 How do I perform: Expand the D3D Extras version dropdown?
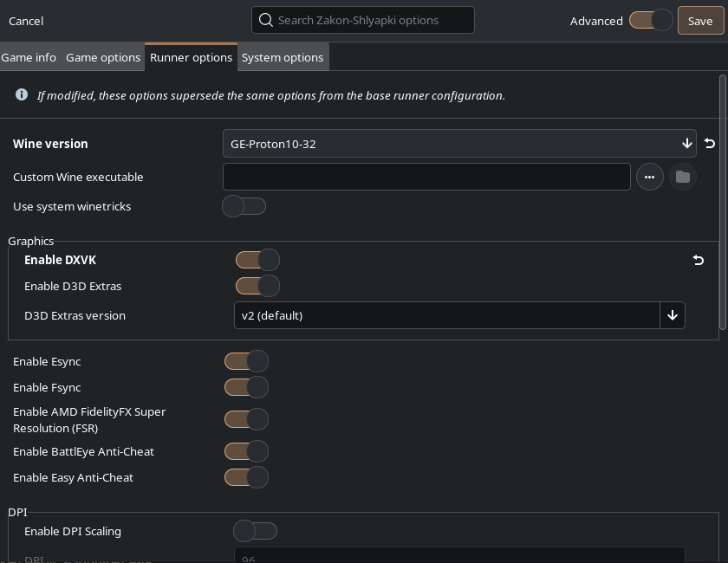(672, 315)
